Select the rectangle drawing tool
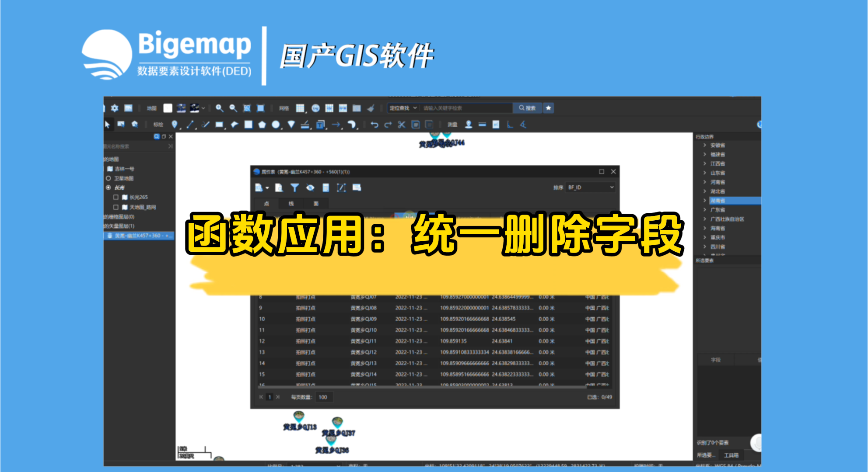The height and width of the screenshot is (472, 868). 220,125
